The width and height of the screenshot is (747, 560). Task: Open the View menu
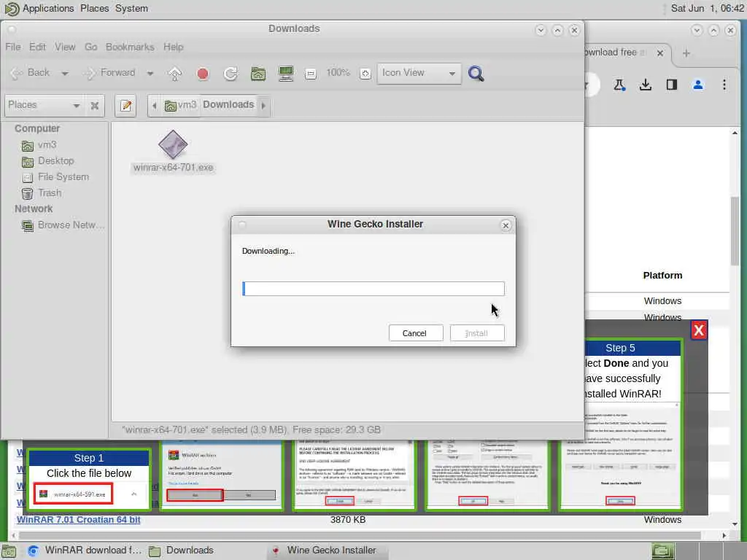[x=65, y=47]
